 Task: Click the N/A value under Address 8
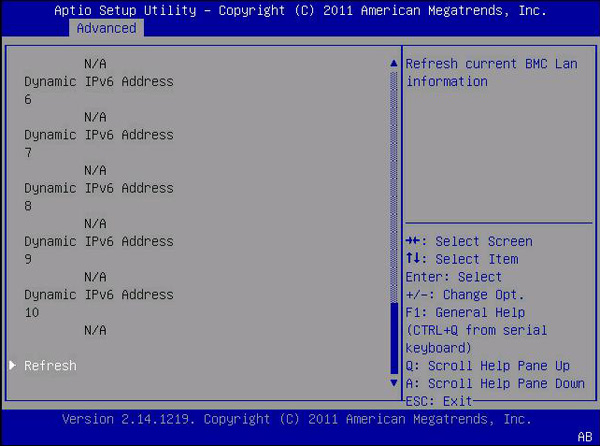point(95,223)
